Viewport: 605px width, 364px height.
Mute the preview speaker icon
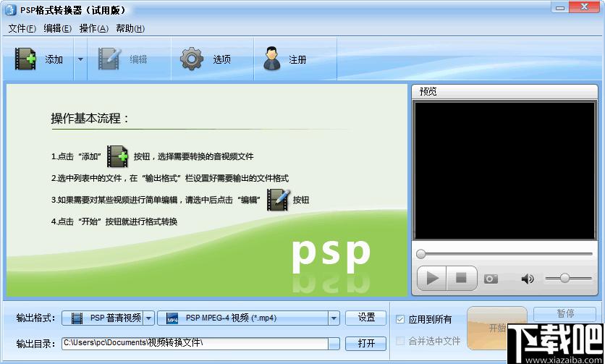tap(528, 279)
